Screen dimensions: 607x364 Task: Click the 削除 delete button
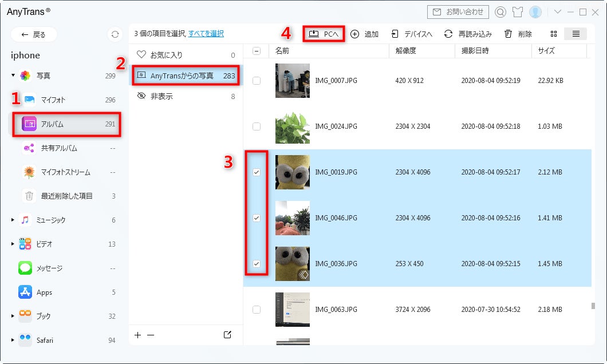(x=518, y=34)
